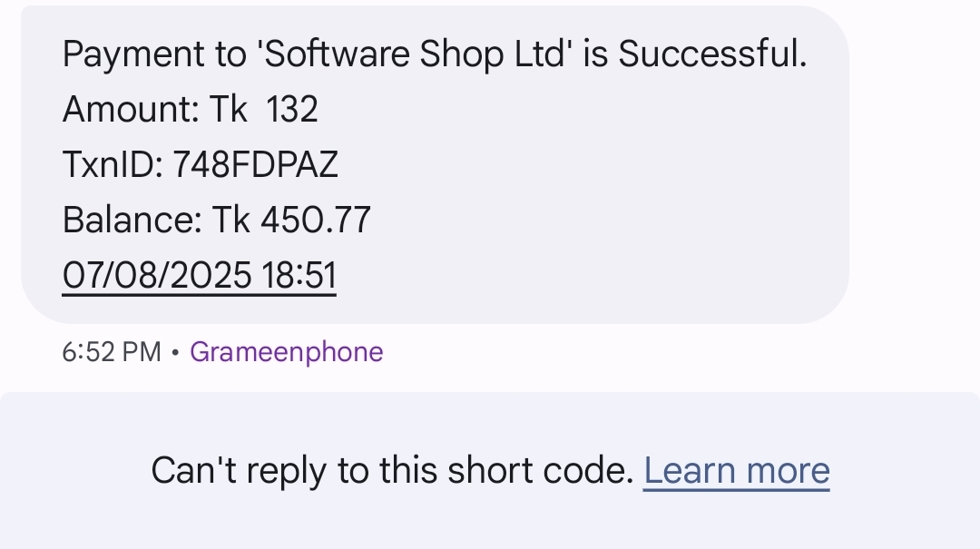Click the "Balance:" label text
The height and width of the screenshot is (549, 980).
coord(132,221)
